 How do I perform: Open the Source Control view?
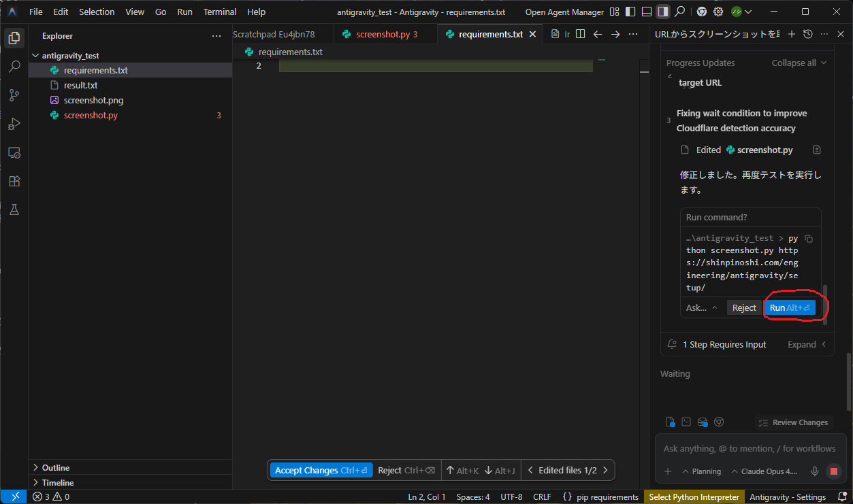coord(14,95)
